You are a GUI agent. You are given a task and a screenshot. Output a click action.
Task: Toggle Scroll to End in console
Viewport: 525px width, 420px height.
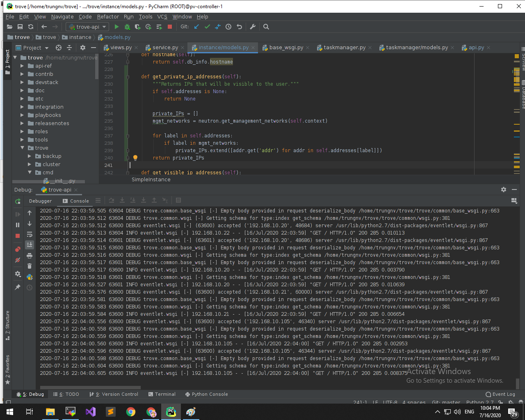click(x=30, y=244)
